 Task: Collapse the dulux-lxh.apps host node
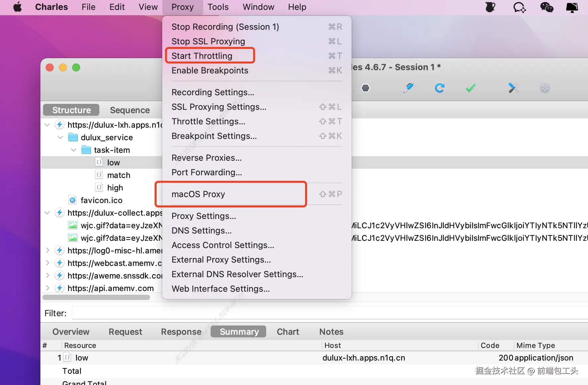47,125
